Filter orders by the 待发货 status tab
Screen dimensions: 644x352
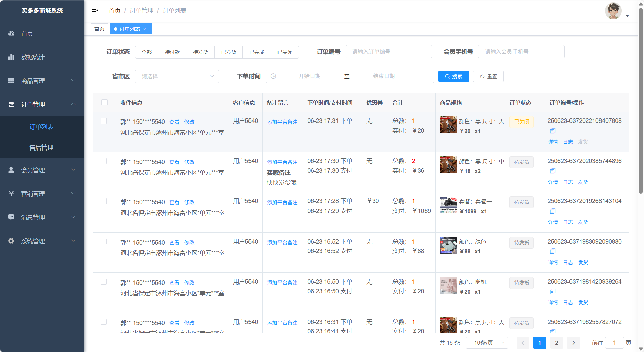pyautogui.click(x=200, y=52)
